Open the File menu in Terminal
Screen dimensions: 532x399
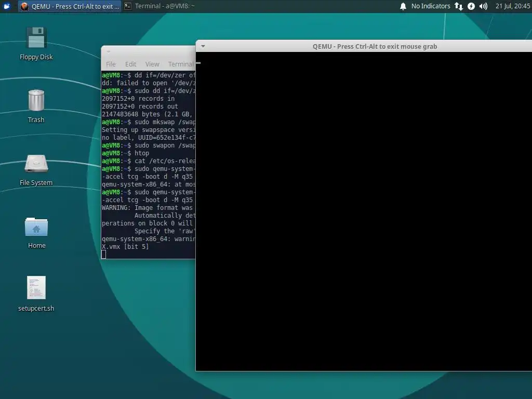[x=111, y=64]
